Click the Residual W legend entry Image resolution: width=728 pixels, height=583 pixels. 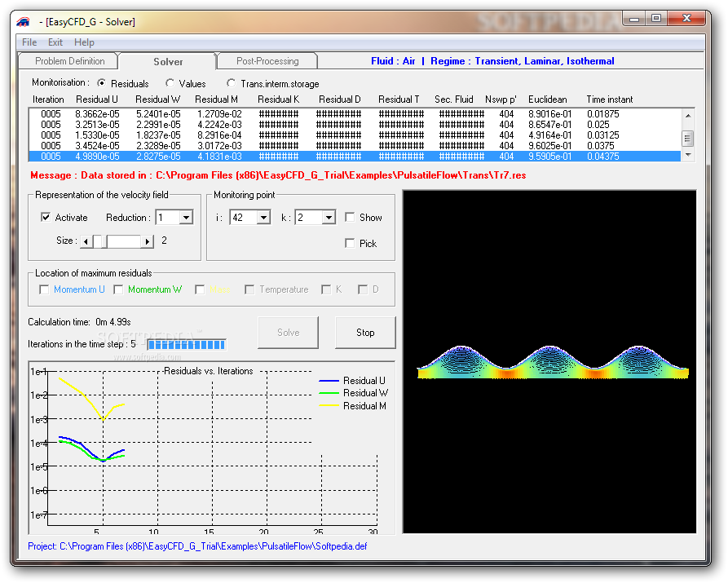click(354, 393)
